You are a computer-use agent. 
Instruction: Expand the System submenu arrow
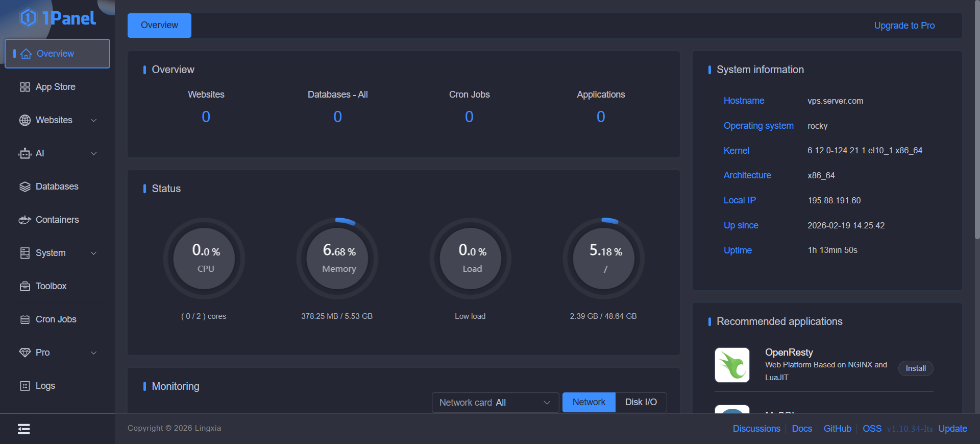pyautogui.click(x=93, y=253)
